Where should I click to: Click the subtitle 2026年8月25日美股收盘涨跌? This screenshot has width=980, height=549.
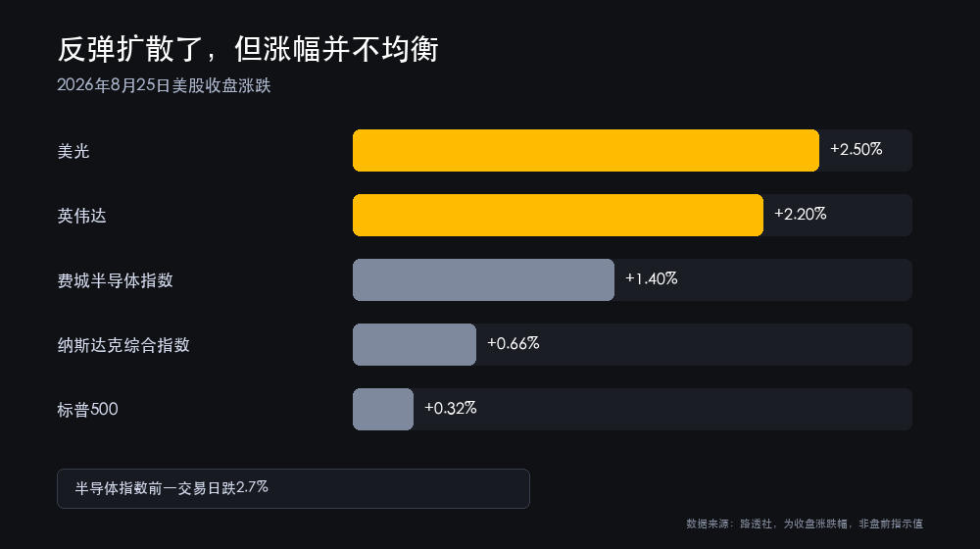coord(164,85)
